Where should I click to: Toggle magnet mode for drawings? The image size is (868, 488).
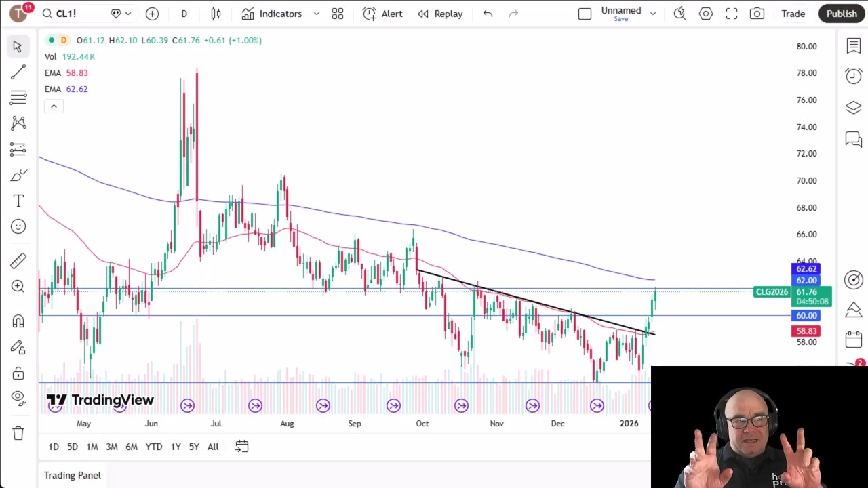18,321
